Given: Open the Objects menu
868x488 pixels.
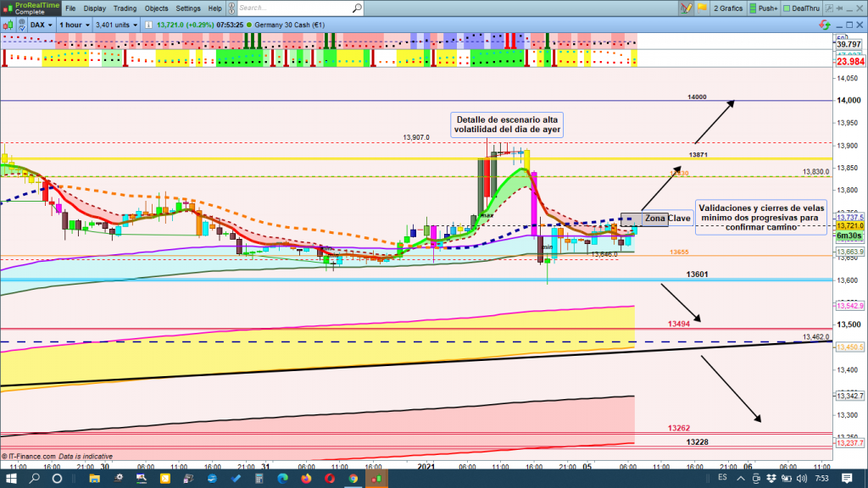Looking at the screenshot, I should click(156, 8).
